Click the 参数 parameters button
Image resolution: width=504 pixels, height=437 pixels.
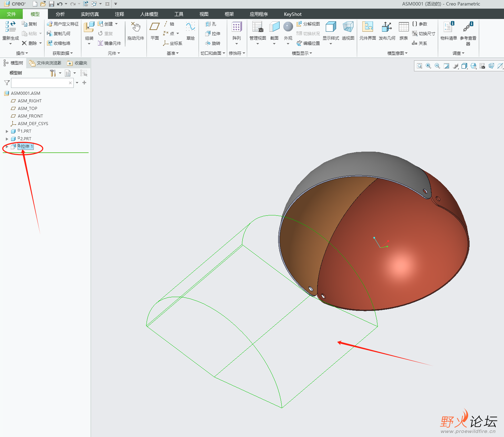(x=420, y=24)
